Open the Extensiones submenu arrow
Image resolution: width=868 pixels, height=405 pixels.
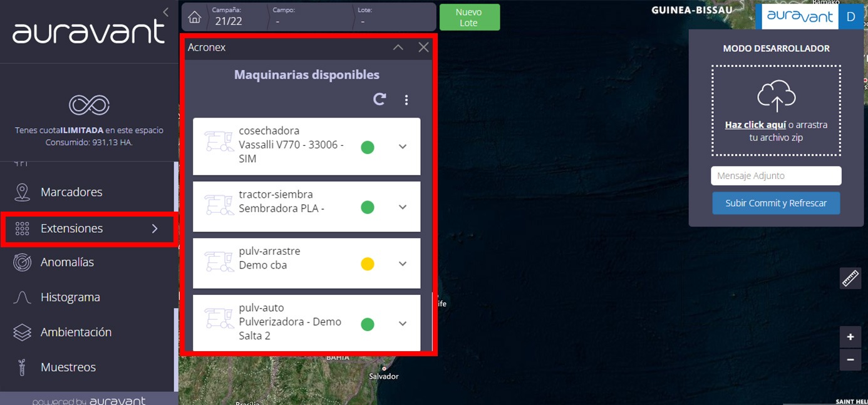tap(155, 228)
